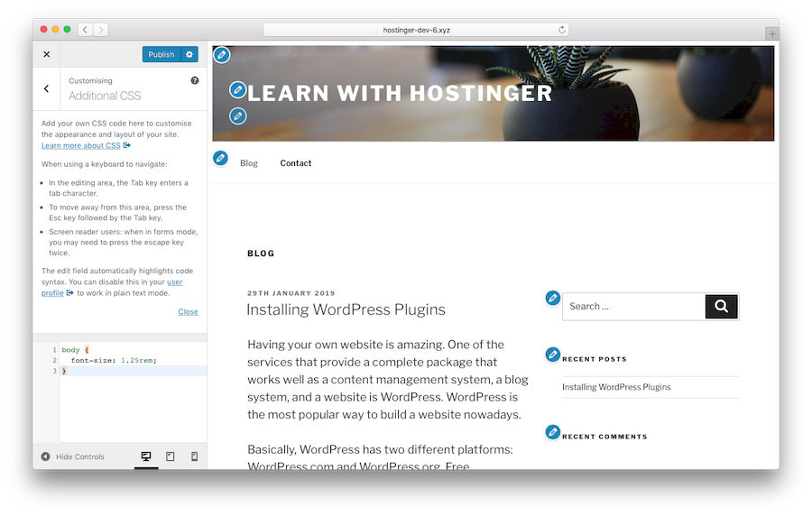812x516 pixels.
Task: Open the Learn more about CSS link
Action: [81, 146]
